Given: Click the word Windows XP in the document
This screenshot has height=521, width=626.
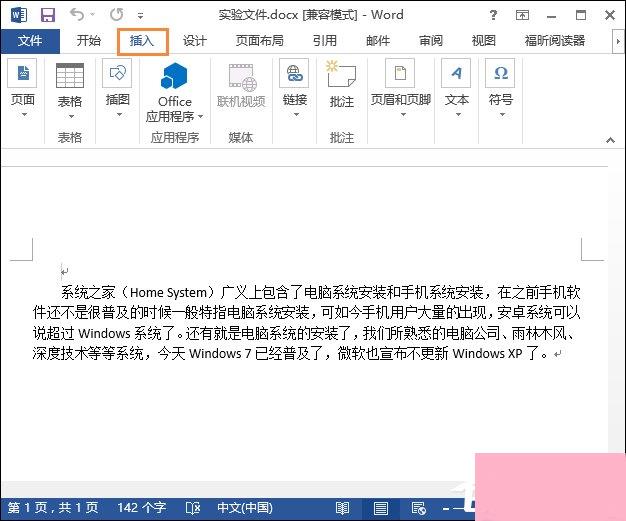Looking at the screenshot, I should pos(487,353).
